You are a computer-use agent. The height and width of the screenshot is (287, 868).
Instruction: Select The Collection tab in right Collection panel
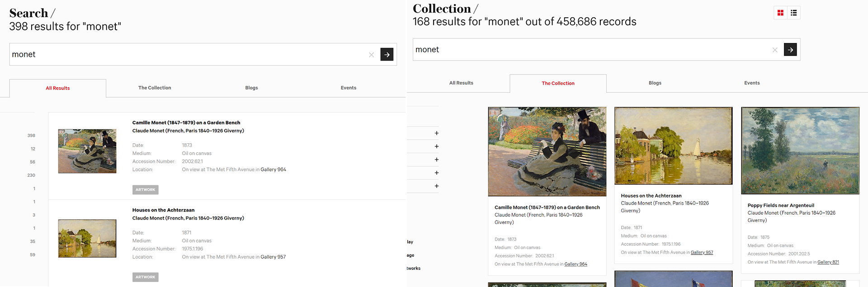tap(558, 83)
